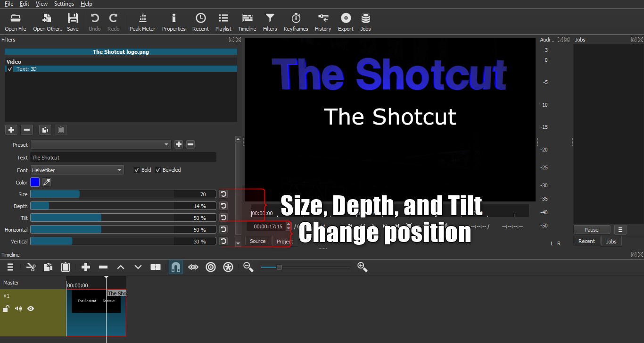The height and width of the screenshot is (343, 644).
Task: Reset the Vertical value
Action: (x=223, y=241)
